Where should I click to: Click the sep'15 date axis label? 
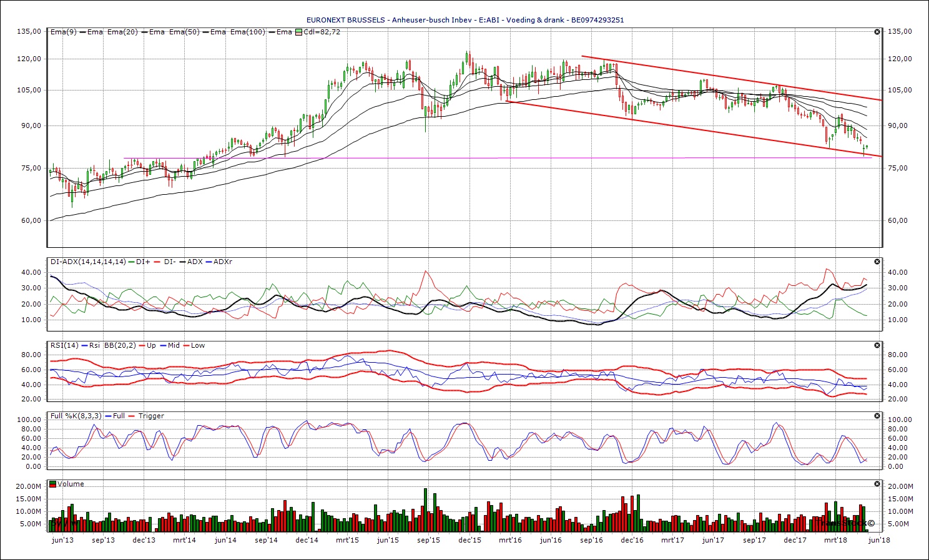[x=429, y=540]
